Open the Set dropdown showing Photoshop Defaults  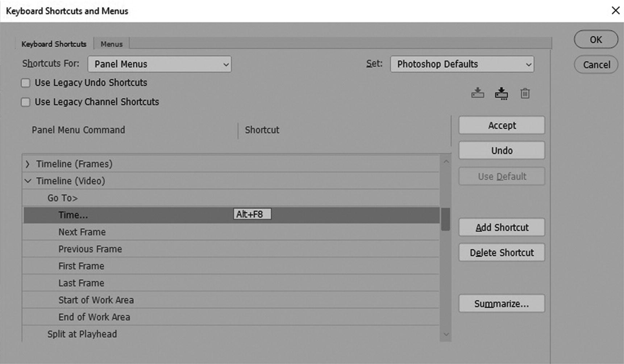point(462,64)
